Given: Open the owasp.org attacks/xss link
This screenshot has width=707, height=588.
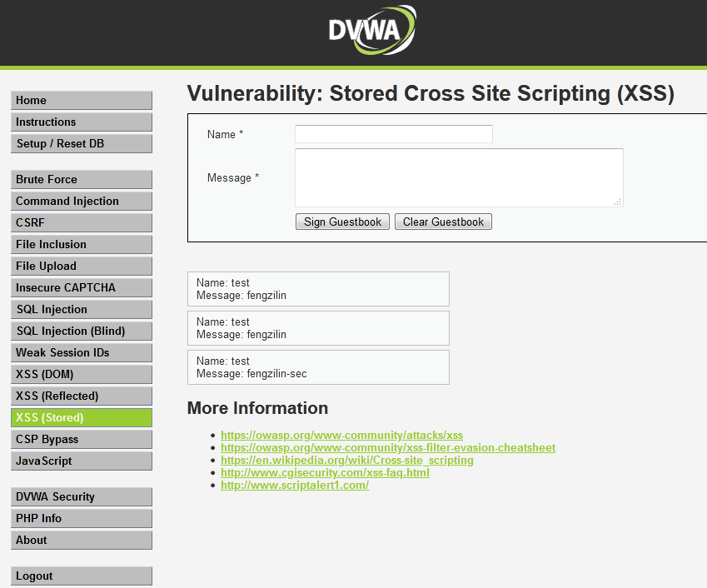Looking at the screenshot, I should (x=341, y=435).
